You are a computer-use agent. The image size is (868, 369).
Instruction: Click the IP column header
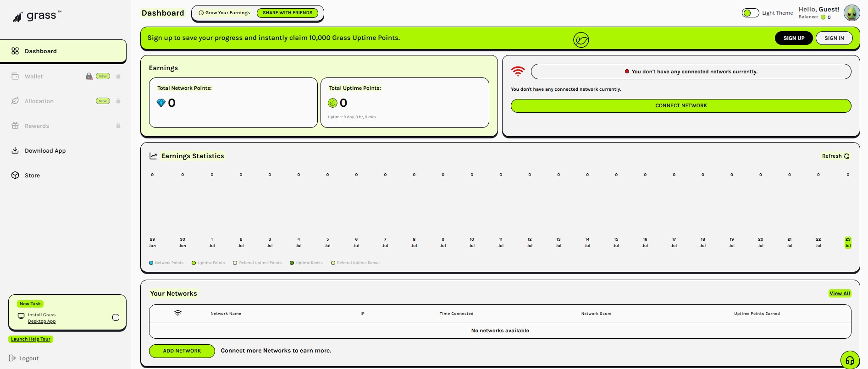[x=362, y=314]
